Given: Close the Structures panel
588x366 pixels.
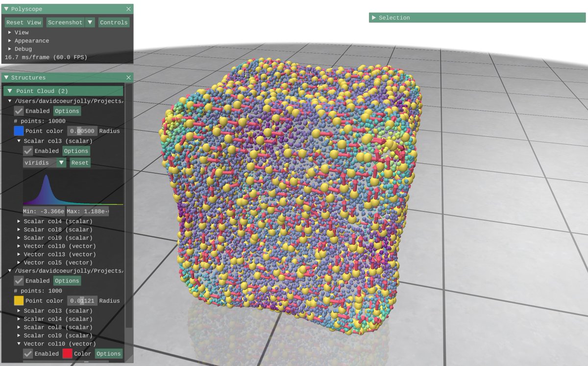Looking at the screenshot, I should pos(128,78).
